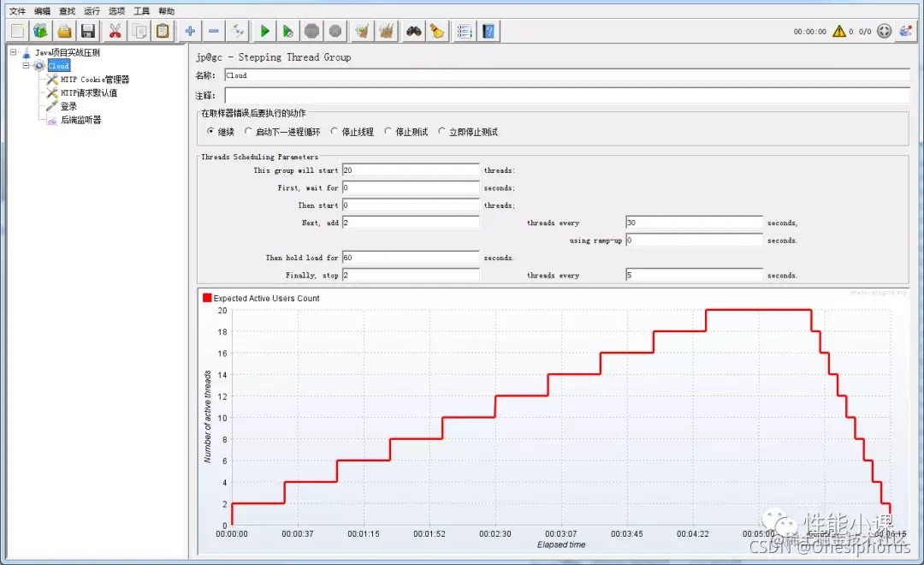Click the Toggle enable/disable arrows icon

click(238, 32)
